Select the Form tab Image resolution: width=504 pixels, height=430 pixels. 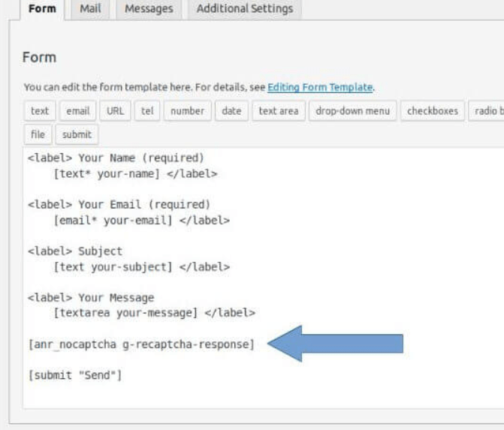(x=42, y=9)
